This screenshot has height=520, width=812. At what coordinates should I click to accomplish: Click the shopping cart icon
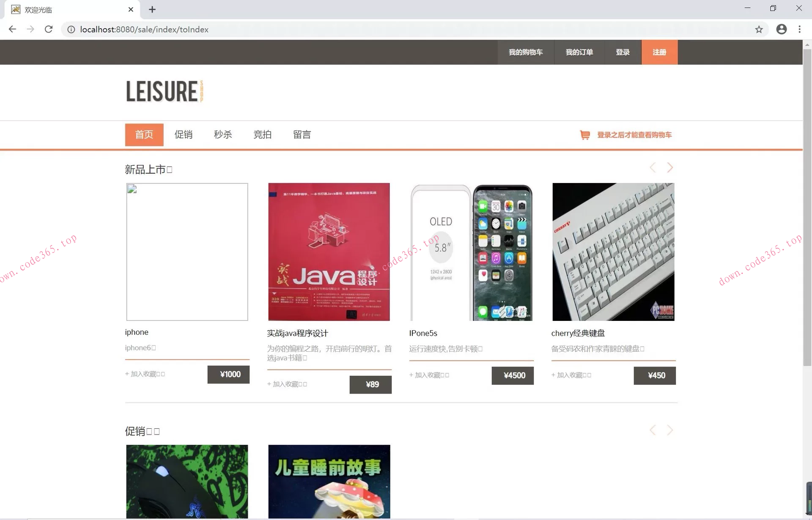(x=585, y=135)
